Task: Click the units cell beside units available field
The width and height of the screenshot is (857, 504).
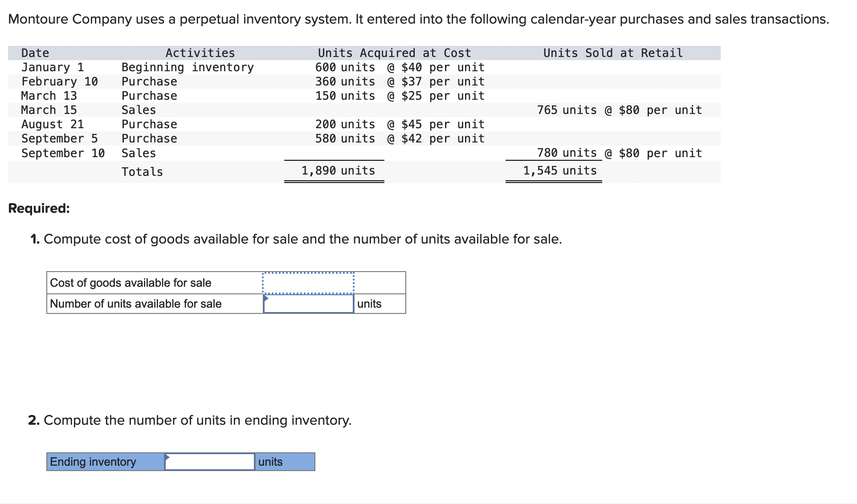Action: (380, 304)
